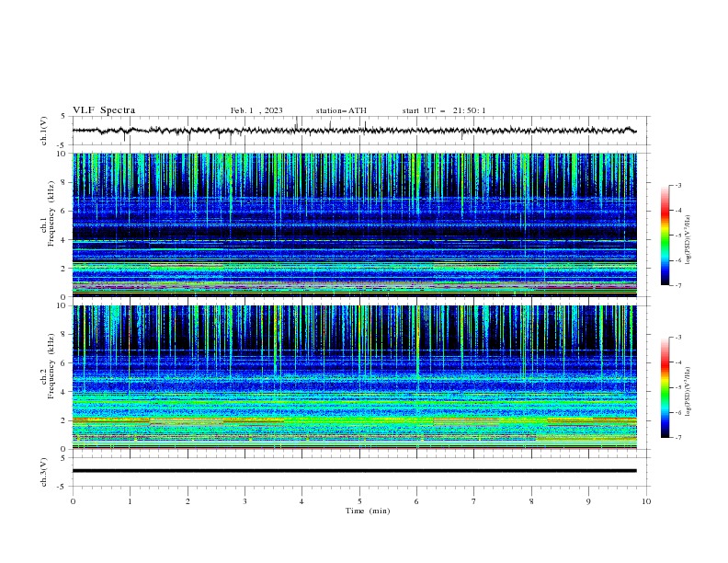Viewport: 728px width, 563px height.
Task: Select the "Feb. 1 , 2023" date text
Action: [x=256, y=110]
